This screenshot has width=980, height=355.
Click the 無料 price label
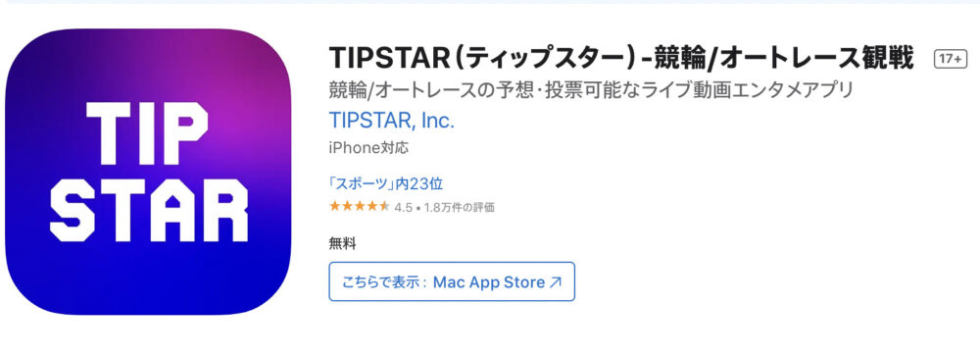point(342,244)
